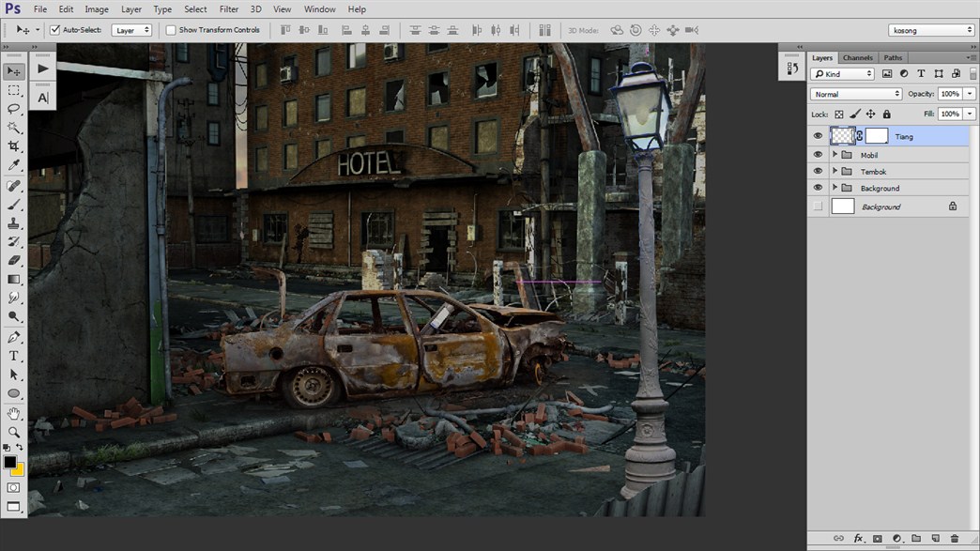Select the Tiang layer mask thumbnail
The width and height of the screenshot is (980, 551).
877,136
